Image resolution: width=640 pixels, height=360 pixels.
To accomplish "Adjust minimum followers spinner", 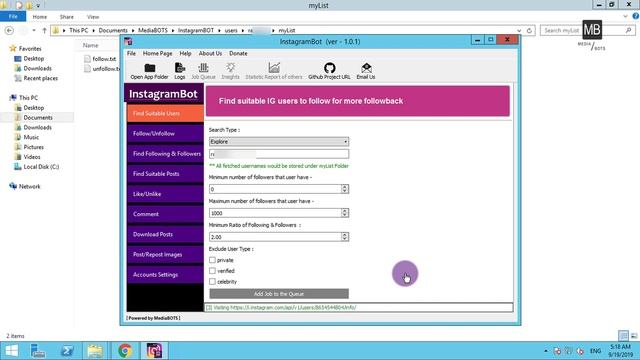I will (x=344, y=189).
